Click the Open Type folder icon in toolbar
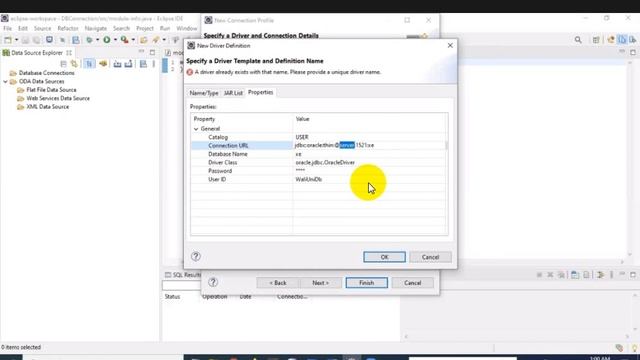Image resolution: width=640 pixels, height=360 pixels. click(x=143, y=40)
